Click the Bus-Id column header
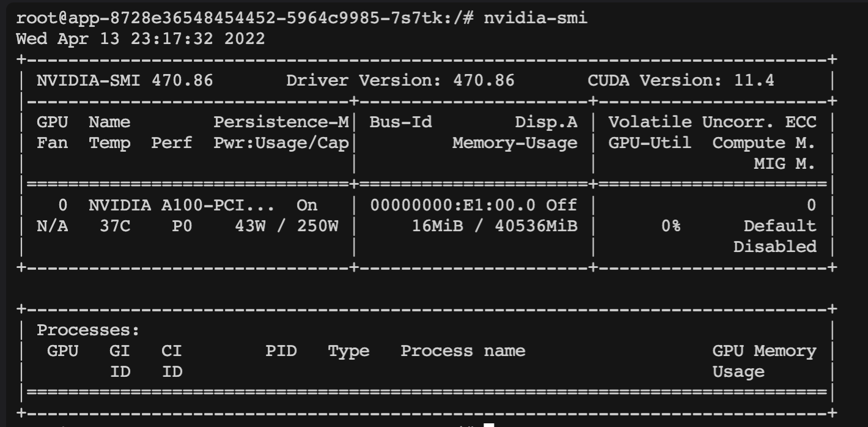 [400, 122]
